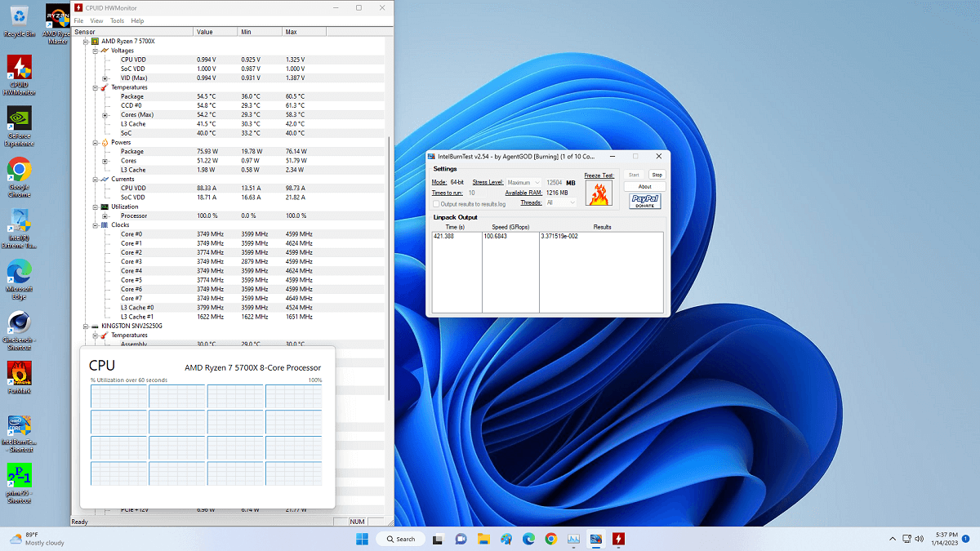This screenshot has width=980, height=551.
Task: Click the greyed Start button in IntelBurnTest
Action: click(634, 175)
